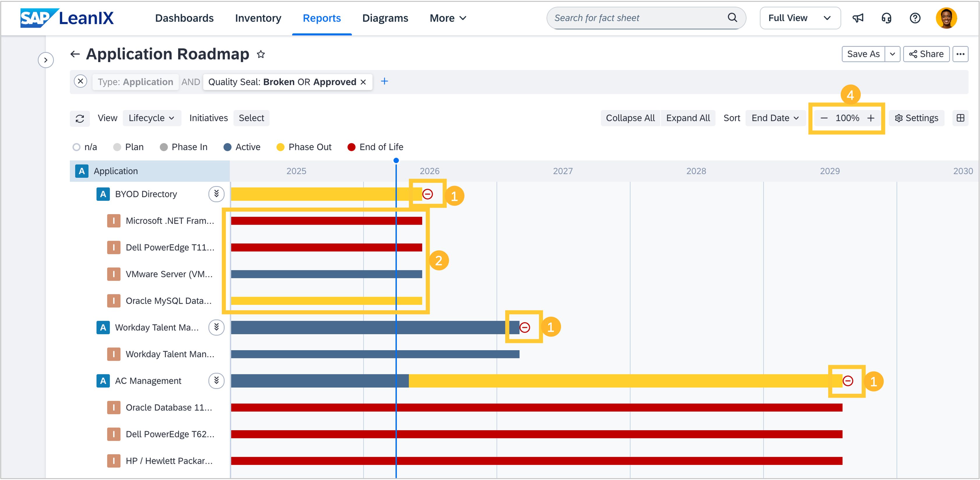Viewport: 980px width, 480px height.
Task: Click the announcements megaphone icon
Action: pyautogui.click(x=858, y=18)
